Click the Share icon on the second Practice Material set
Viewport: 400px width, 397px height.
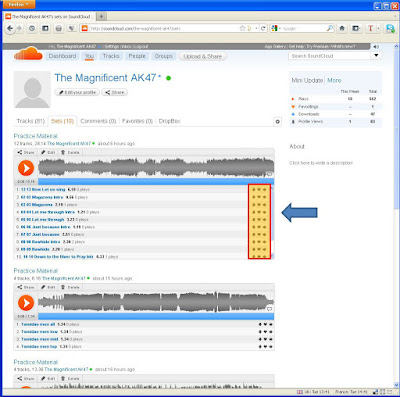point(26,287)
